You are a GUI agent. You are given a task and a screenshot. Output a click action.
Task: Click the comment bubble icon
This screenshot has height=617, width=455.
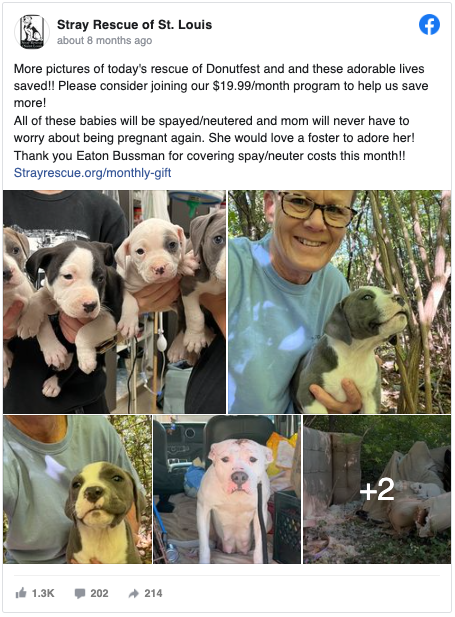(80, 593)
